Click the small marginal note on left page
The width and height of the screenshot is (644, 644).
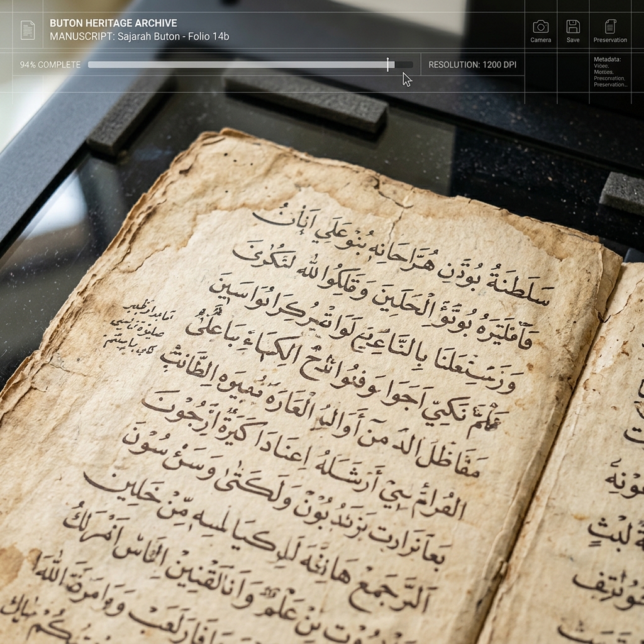point(135,325)
